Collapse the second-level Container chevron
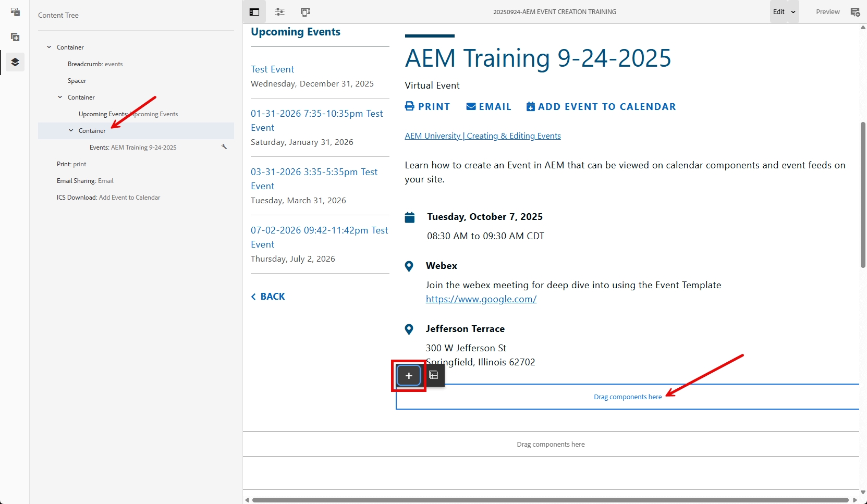The image size is (867, 504). point(60,97)
